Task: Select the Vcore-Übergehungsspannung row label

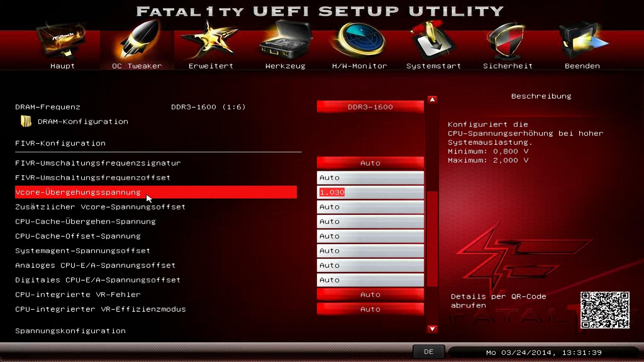Action: click(78, 192)
